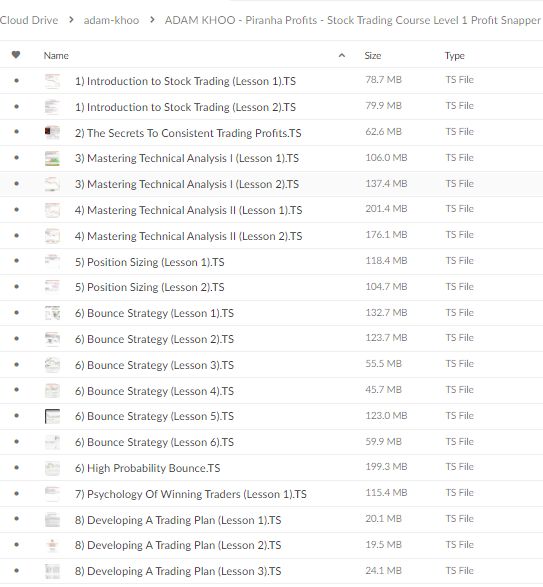543x587 pixels.
Task: Select '7) Psychology Of Winning Traders (Lesson 1).TS'
Action: 191,494
